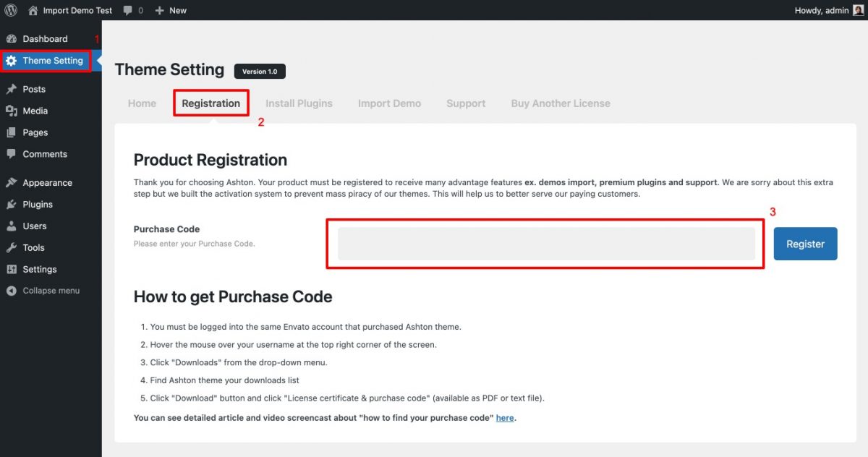Click the Settings icon in the sidebar

[x=12, y=269]
